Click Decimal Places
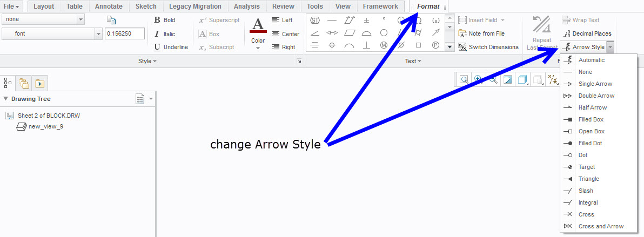This screenshot has width=644, height=237. point(587,33)
